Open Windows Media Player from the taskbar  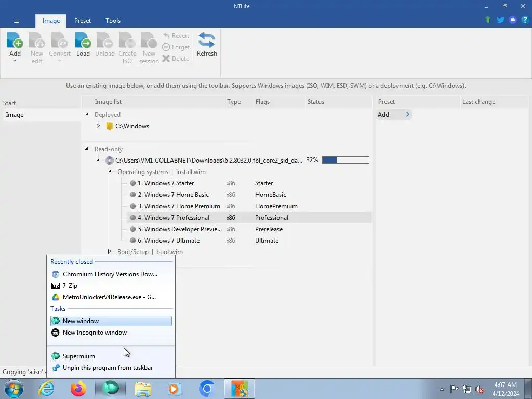pos(175,389)
